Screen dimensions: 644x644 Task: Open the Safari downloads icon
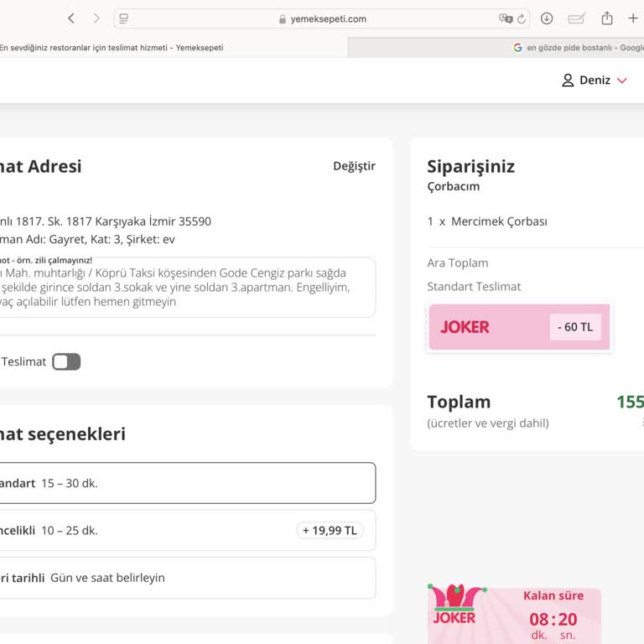(547, 18)
